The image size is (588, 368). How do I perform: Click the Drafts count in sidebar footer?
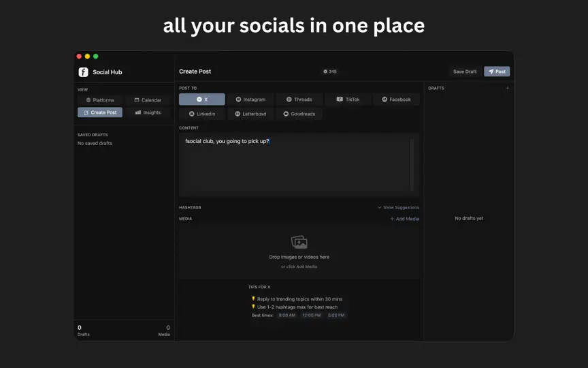(x=83, y=331)
